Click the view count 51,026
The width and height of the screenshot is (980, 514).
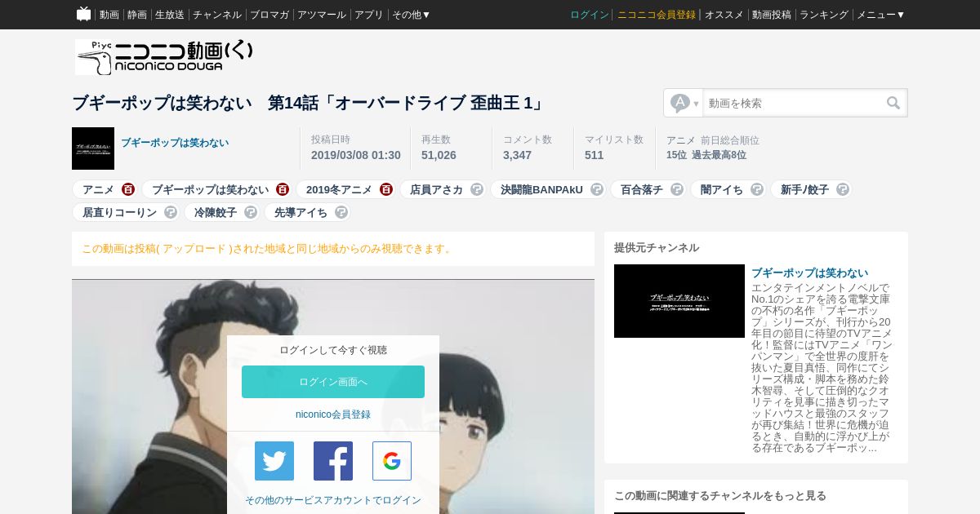tap(439, 155)
